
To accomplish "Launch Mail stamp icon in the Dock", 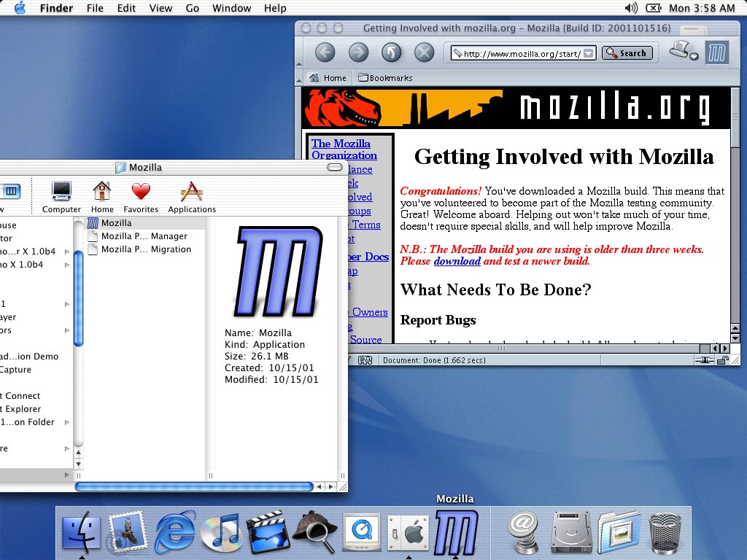I will click(127, 533).
